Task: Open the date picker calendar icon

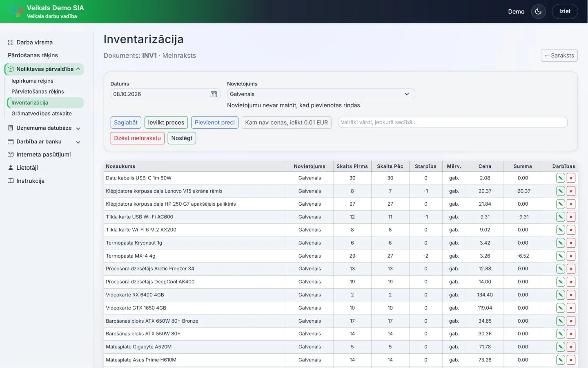Action: [x=214, y=94]
